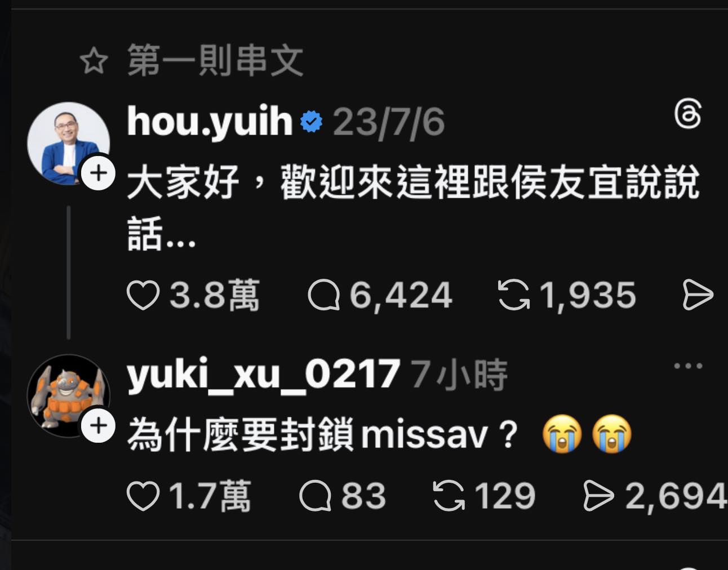This screenshot has height=570, width=728.
Task: Like the hou.yuih post with heart icon
Action: click(x=143, y=295)
